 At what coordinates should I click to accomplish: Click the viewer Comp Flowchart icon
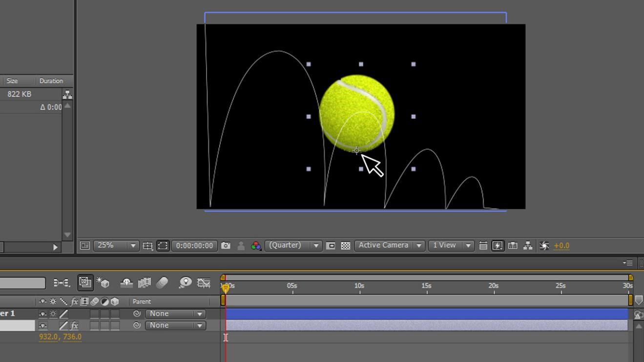point(528,246)
